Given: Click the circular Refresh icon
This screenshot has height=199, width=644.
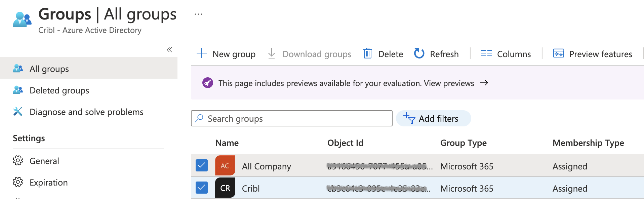Looking at the screenshot, I should pos(419,53).
